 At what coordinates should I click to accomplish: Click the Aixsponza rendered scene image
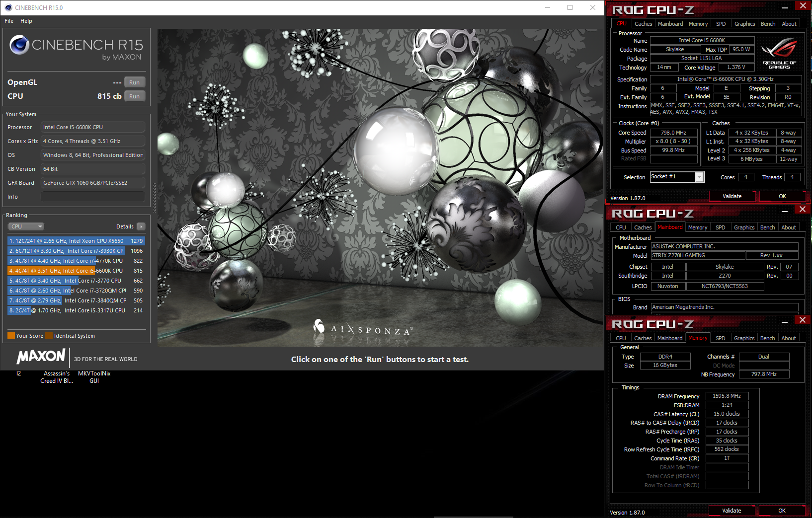380,187
